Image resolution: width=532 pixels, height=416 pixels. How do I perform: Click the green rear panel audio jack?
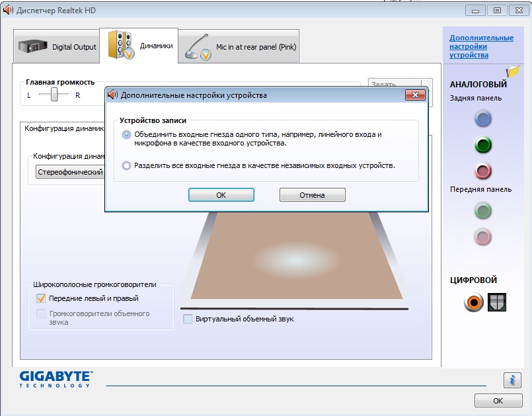click(483, 145)
